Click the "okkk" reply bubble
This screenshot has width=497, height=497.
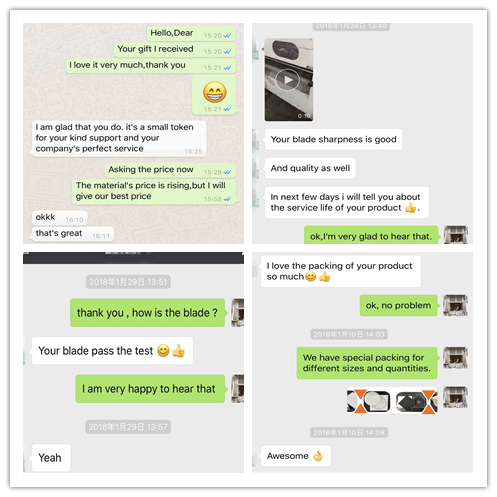tap(59, 218)
